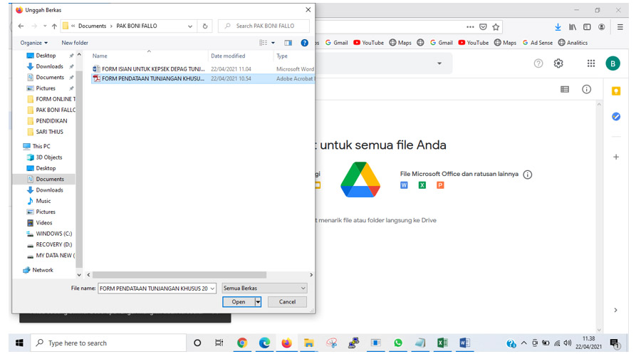Select FORM ISIAN UNTUK KEPSEK Word file
The height and width of the screenshot is (364, 636).
[152, 69]
